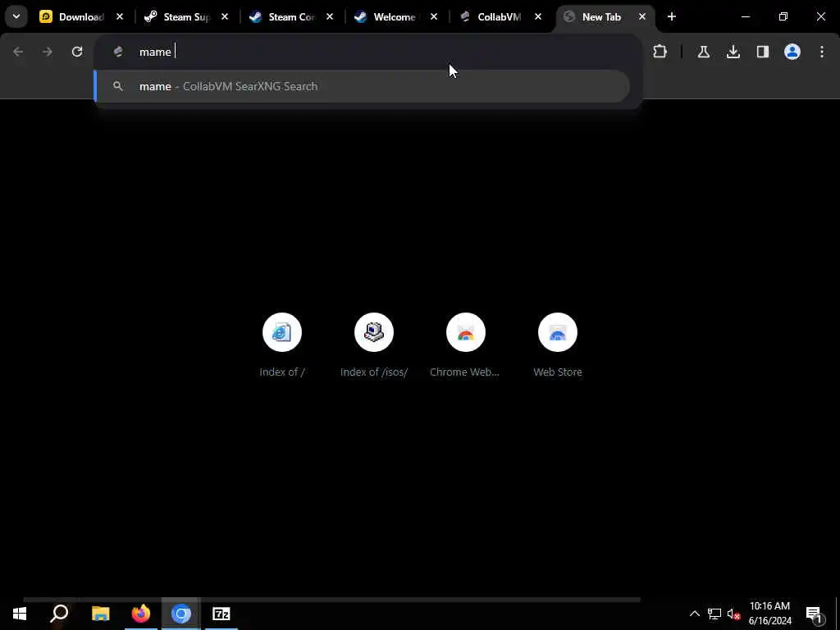840x630 pixels.
Task: Open the clock showing 10:16 AM
Action: point(769,614)
